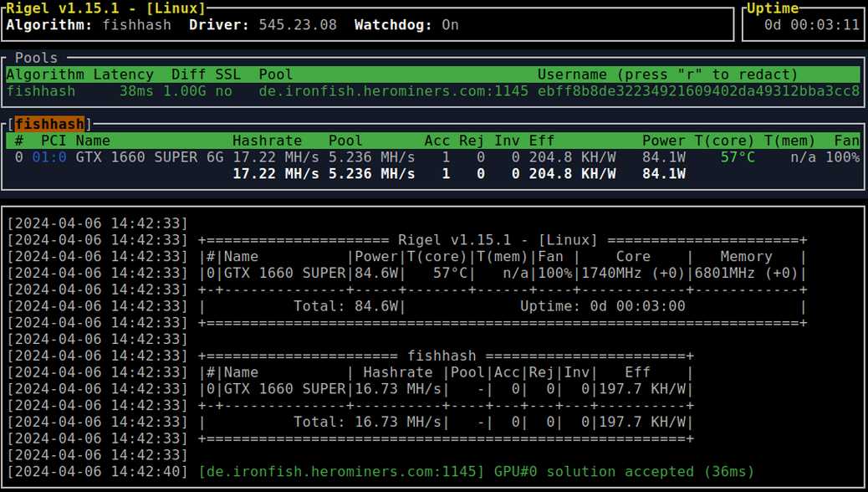Click 5.236 MH/s pool hashrate in GPU 0 row
This screenshot has width=868, height=492.
coord(371,157)
